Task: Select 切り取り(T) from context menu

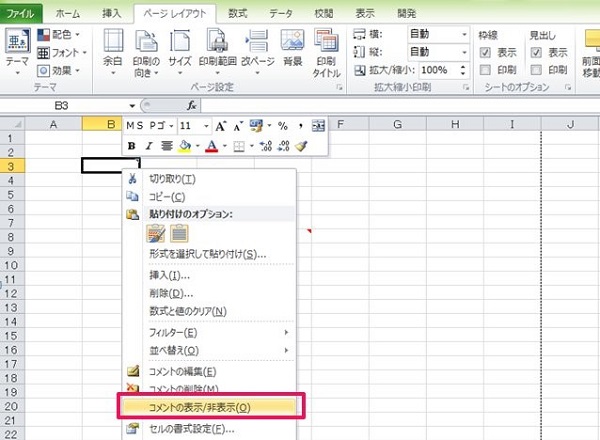Action: pos(209,179)
